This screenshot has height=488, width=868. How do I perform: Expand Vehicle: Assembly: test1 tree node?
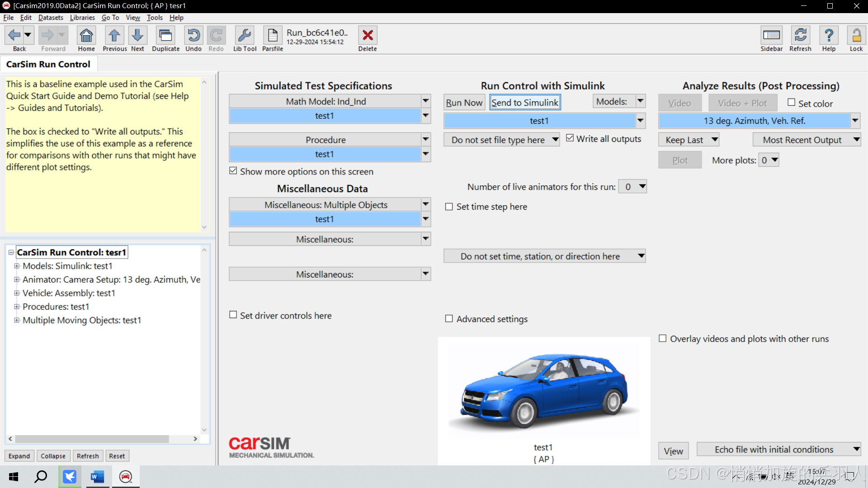17,293
